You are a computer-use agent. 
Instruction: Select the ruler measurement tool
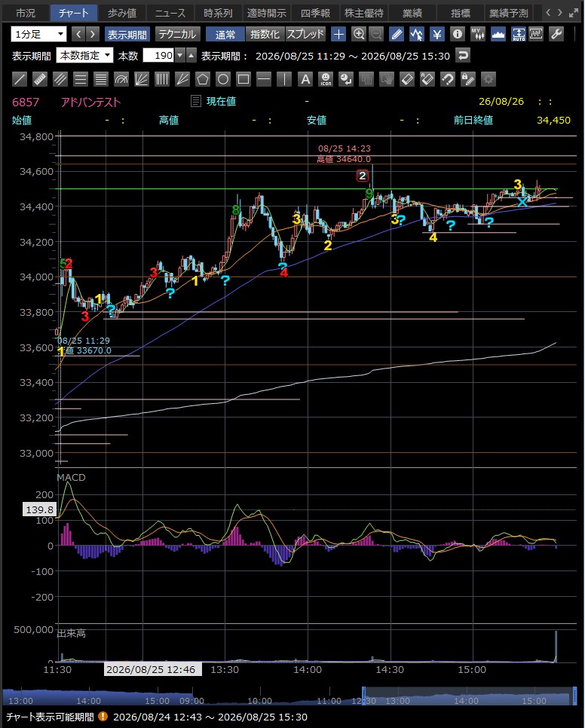tap(39, 79)
